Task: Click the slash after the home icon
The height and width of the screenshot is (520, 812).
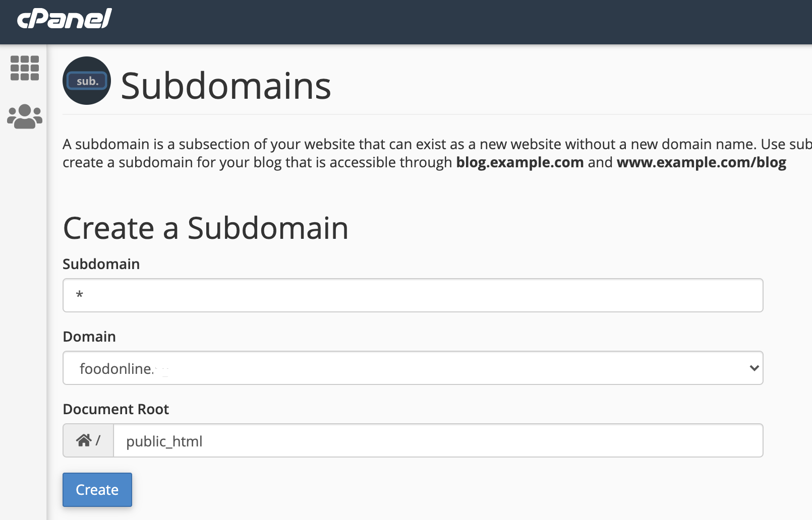Action: (98, 440)
